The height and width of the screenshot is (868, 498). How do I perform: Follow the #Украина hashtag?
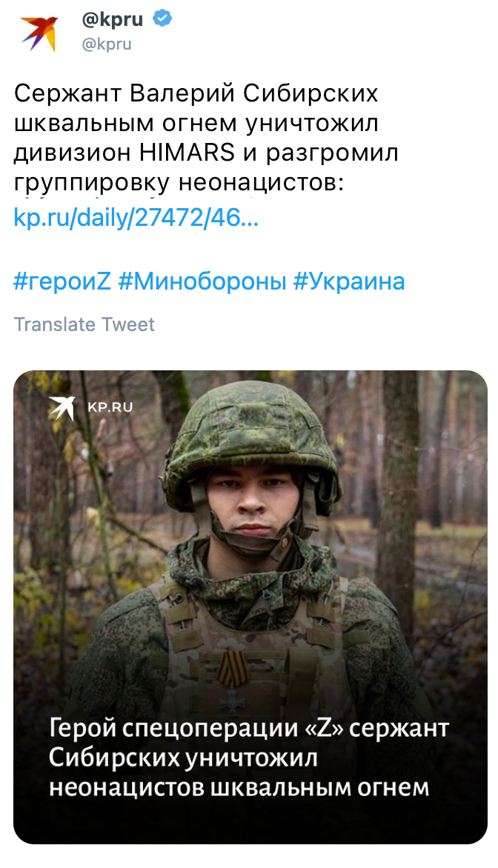click(349, 281)
